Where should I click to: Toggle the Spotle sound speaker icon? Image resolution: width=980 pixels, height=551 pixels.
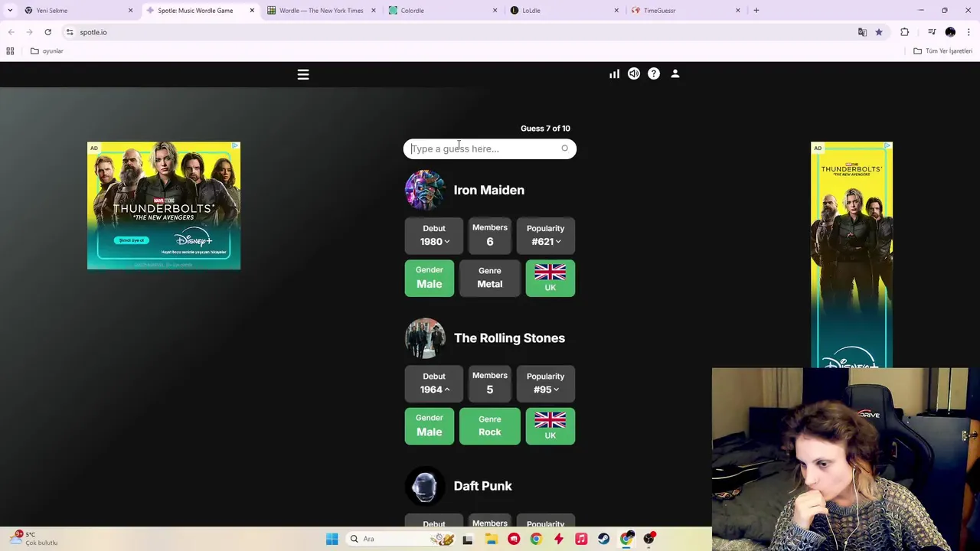point(634,73)
